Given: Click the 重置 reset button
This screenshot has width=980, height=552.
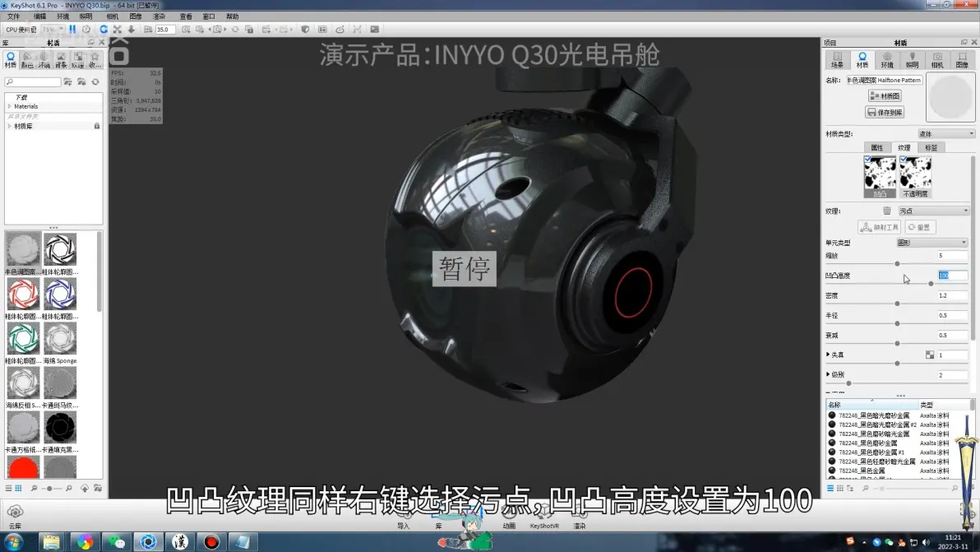Looking at the screenshot, I should (919, 227).
